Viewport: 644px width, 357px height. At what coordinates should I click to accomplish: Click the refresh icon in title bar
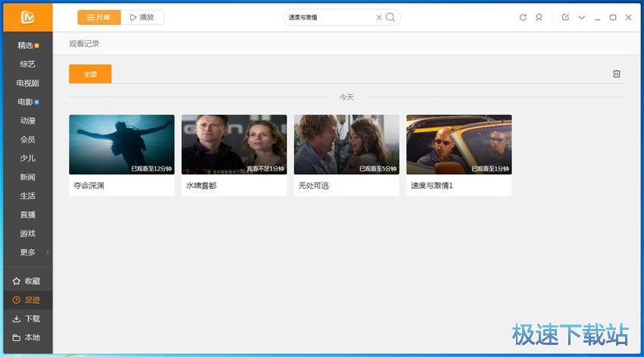point(523,17)
